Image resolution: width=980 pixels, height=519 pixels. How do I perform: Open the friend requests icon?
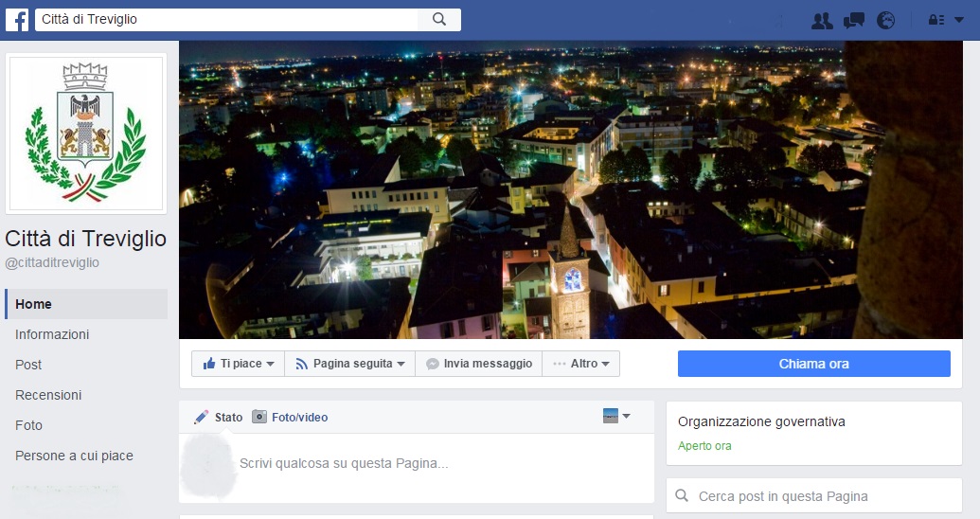click(x=822, y=21)
